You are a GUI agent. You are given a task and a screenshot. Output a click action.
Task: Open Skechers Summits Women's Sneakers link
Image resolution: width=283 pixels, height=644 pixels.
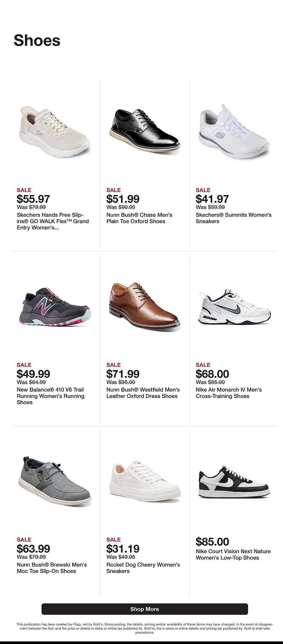pos(233,218)
